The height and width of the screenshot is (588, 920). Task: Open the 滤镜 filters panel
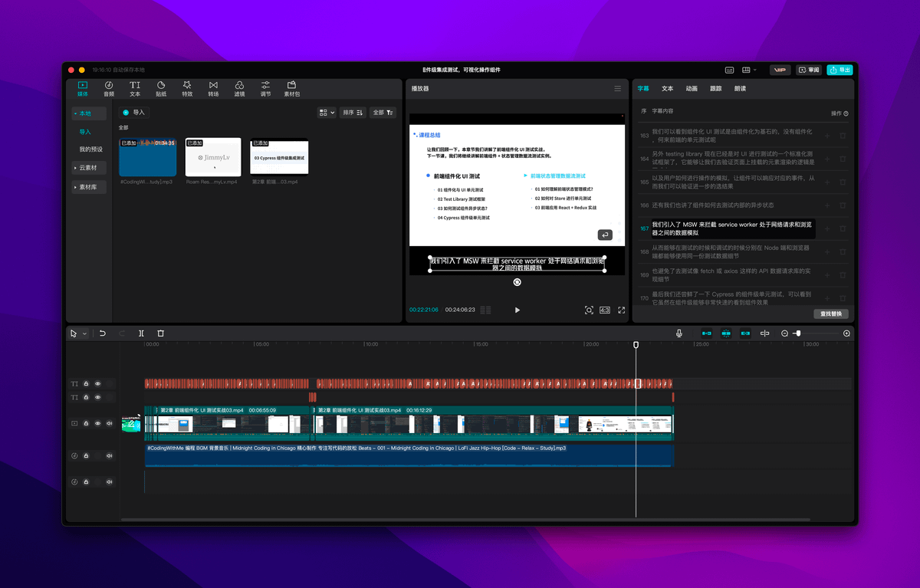click(239, 88)
